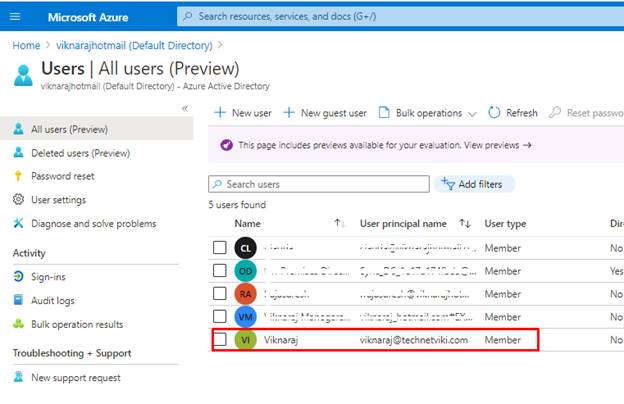Sort by User principal name column arrows
Screen dimensions: 624x404
tap(465, 223)
